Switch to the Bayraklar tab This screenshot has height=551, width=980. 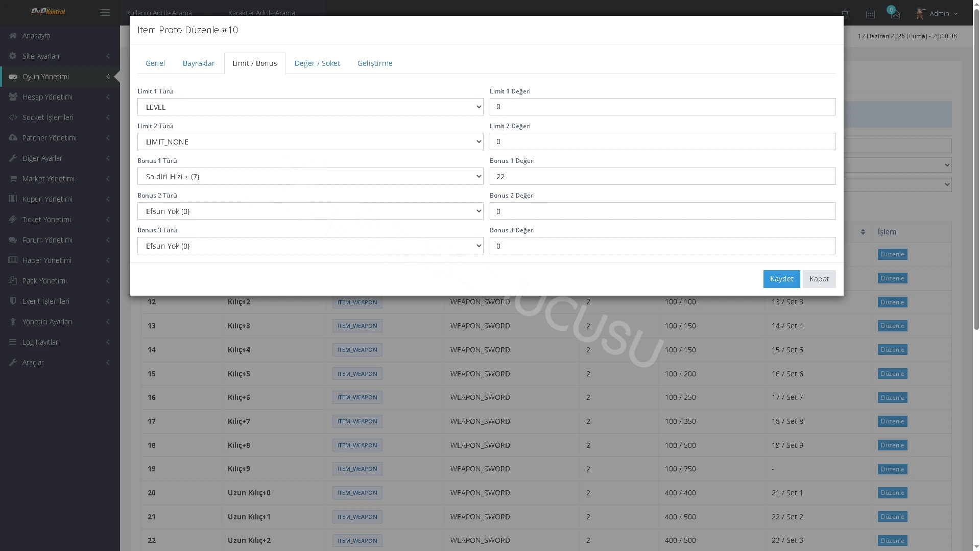click(x=199, y=63)
